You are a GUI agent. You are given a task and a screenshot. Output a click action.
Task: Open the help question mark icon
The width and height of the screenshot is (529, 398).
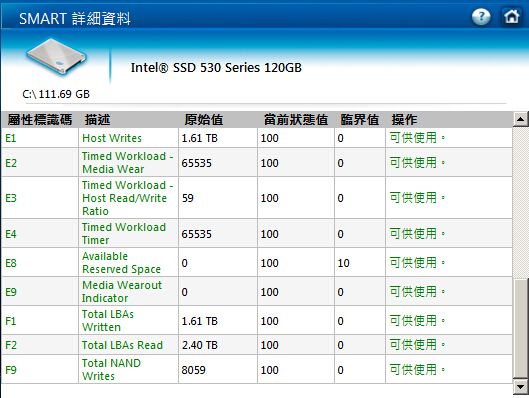tap(481, 17)
